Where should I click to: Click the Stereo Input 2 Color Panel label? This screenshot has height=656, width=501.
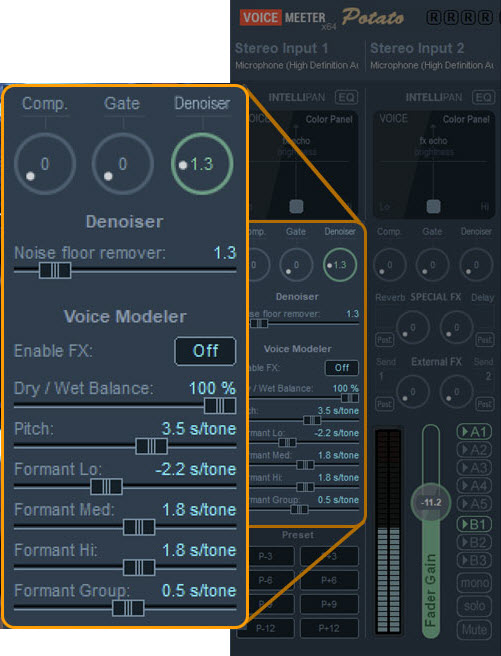[x=466, y=119]
